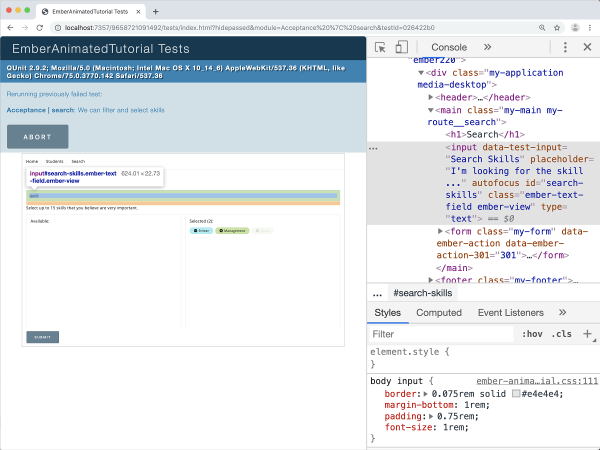Expand the footer my-footer node
600x450 pixels.
430,280
